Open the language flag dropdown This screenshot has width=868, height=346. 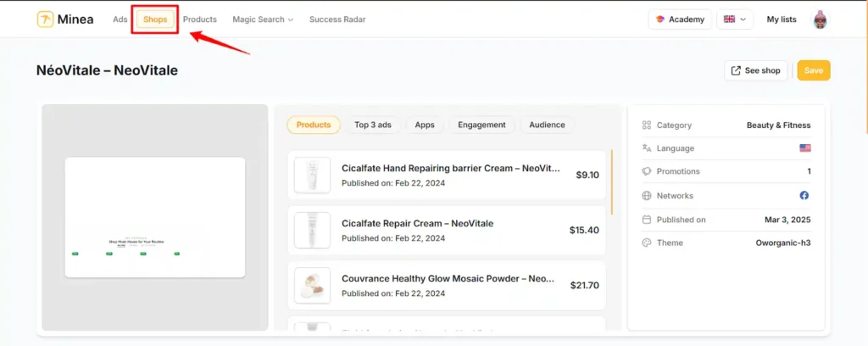(x=735, y=20)
